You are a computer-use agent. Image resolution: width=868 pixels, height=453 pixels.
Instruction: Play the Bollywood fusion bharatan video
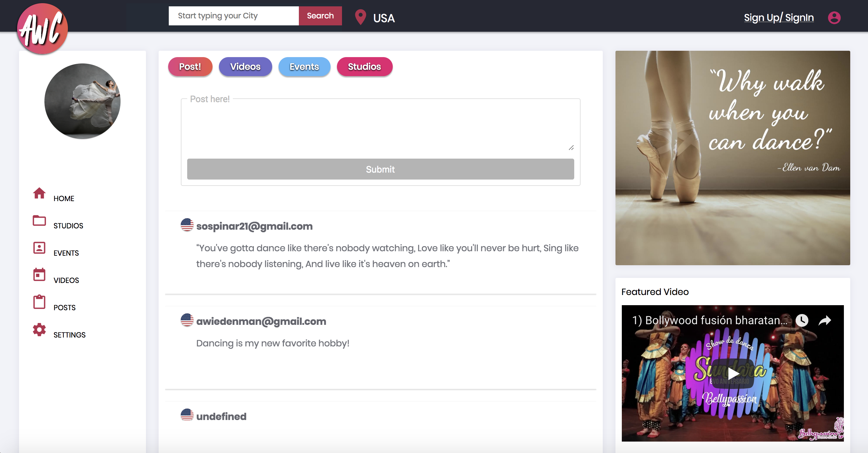click(733, 374)
